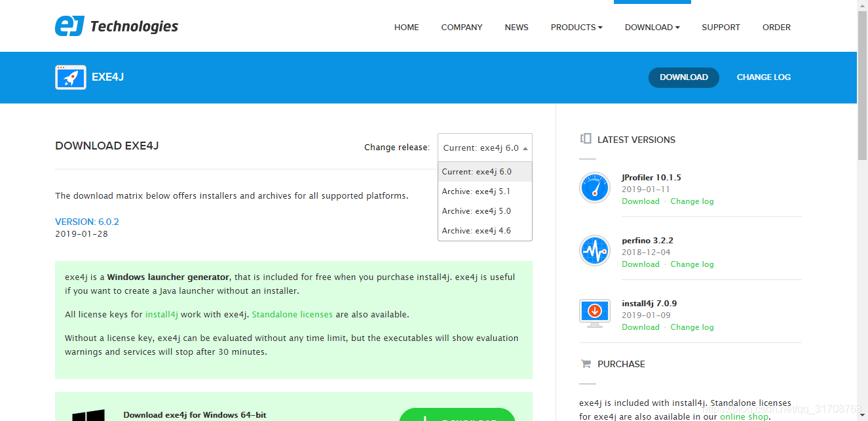Viewport: 868px width, 421px height.
Task: Click the JProfiler 10.1.5 title
Action: tap(652, 178)
